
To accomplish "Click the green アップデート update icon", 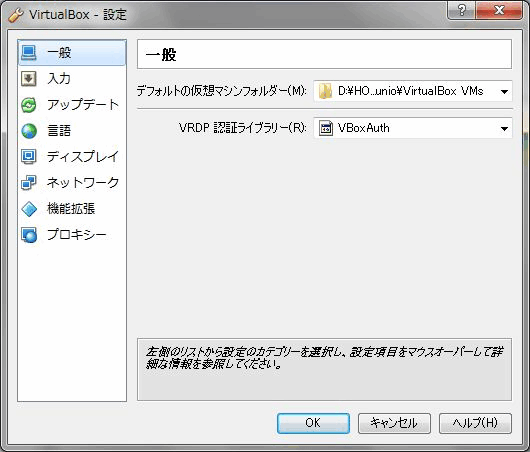I will coord(29,105).
